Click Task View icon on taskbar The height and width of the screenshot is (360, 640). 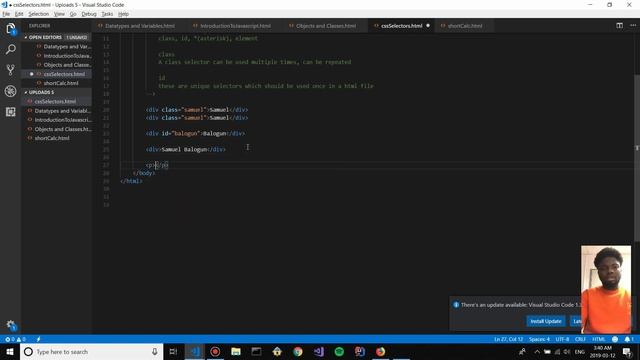coord(173,351)
